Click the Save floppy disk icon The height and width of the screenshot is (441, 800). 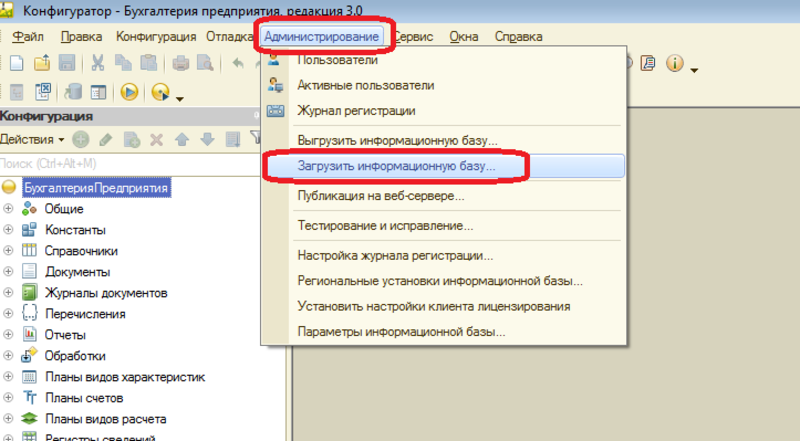(67, 63)
